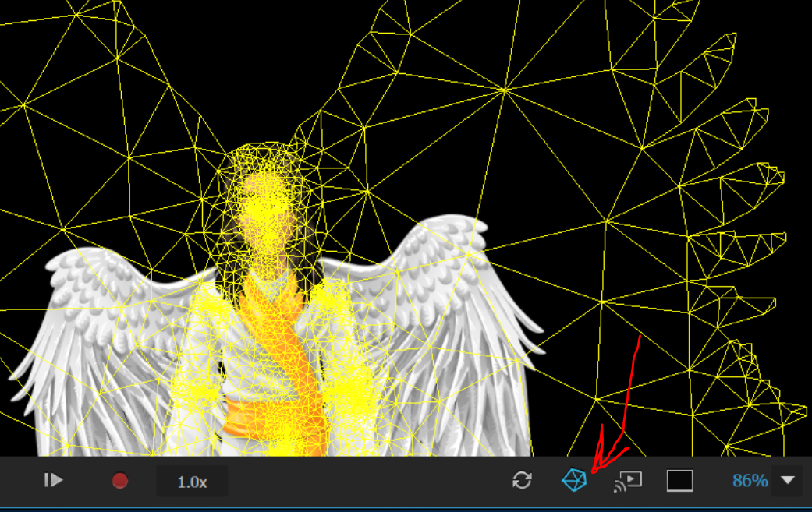Choose the black background color swatch
Image resolution: width=812 pixels, height=512 pixels.
(679, 481)
